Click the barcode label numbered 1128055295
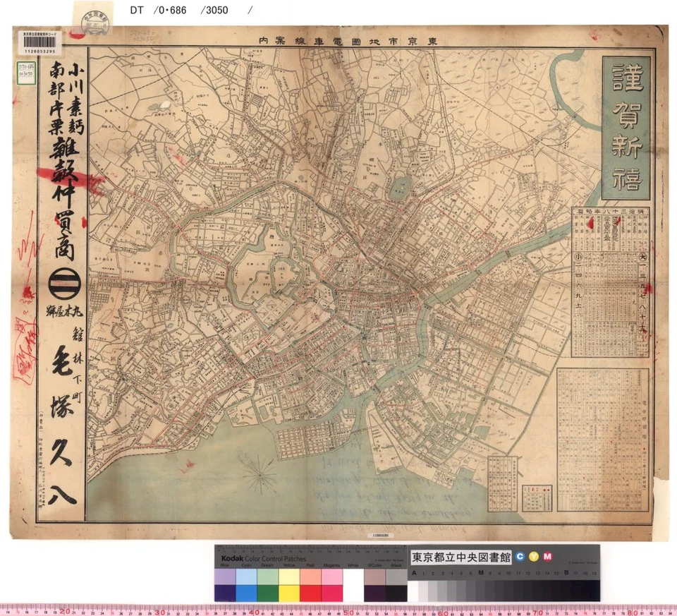Screen dimensions: 677x616 click(x=39, y=43)
